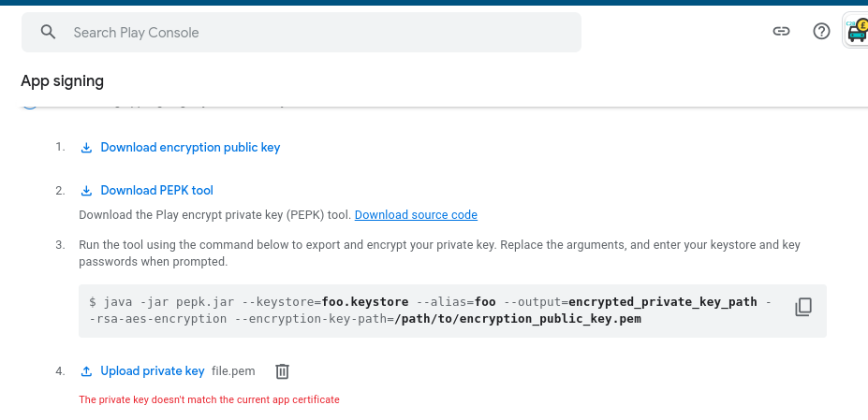Copy page link using chain icon
Screen dimensions: 868x420
pyautogui.click(x=780, y=32)
